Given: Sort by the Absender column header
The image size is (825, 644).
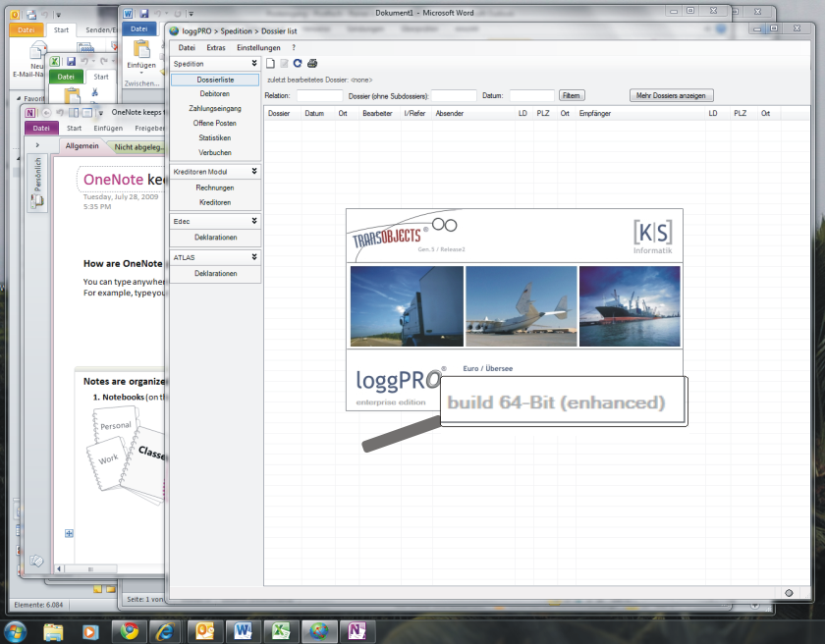Looking at the screenshot, I should (x=473, y=114).
